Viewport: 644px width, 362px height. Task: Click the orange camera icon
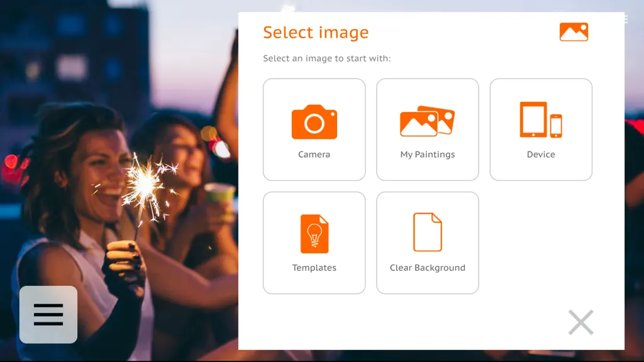point(314,121)
